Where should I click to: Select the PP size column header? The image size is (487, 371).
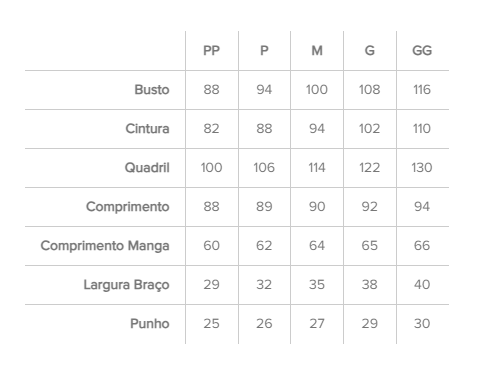tap(211, 51)
